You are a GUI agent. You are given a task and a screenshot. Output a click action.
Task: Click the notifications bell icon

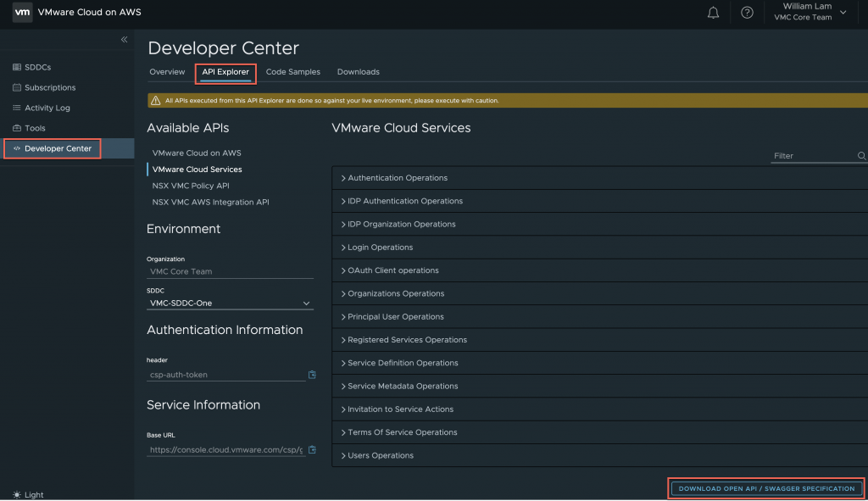point(715,13)
